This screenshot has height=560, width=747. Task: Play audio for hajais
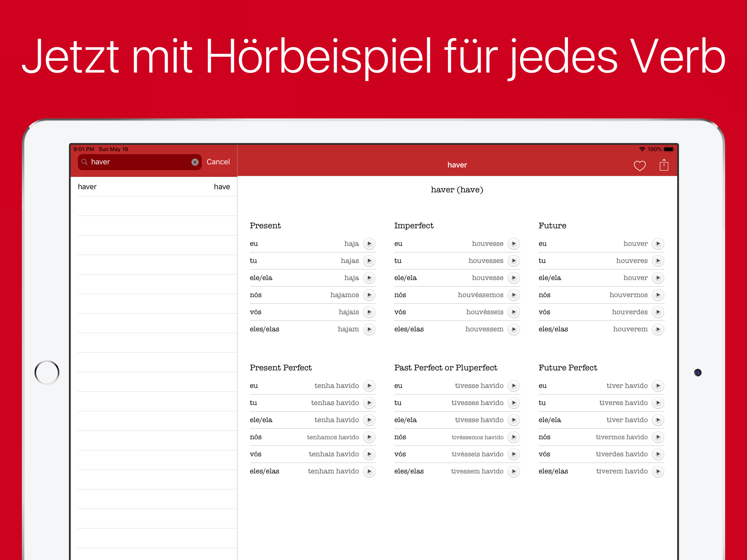[369, 312]
